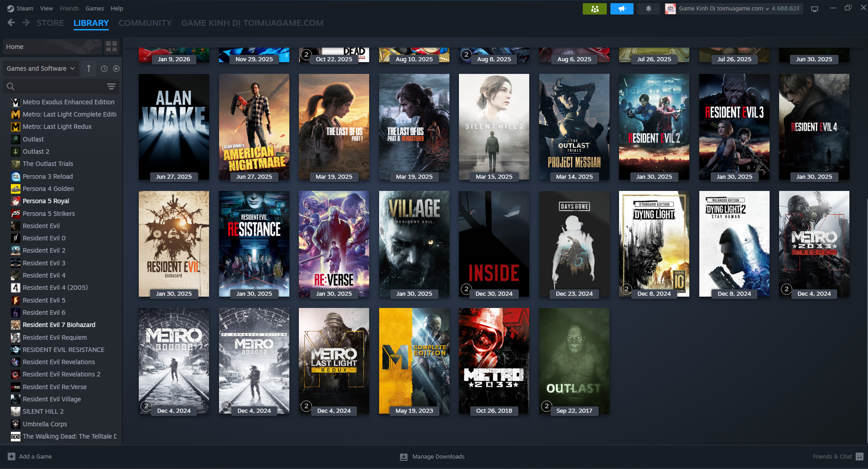868x469 pixels.
Task: Click the library search field
Action: tap(57, 86)
